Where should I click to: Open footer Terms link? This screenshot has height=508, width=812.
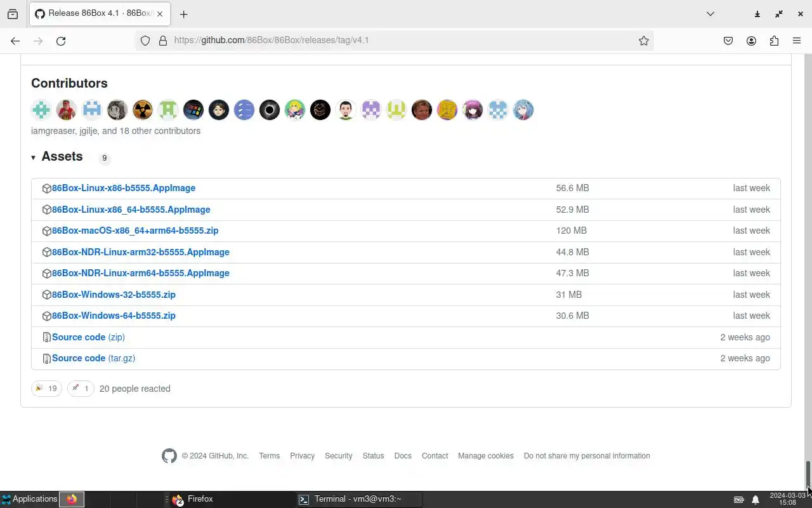coord(269,456)
